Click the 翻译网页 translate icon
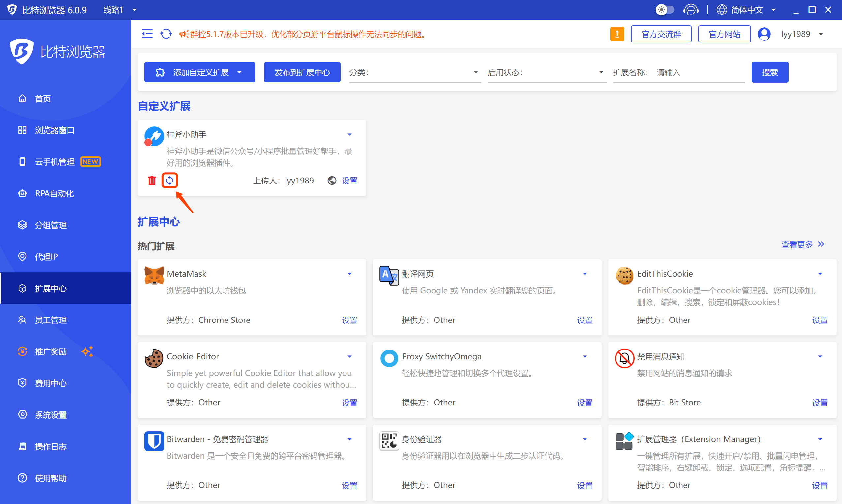842x504 pixels. pyautogui.click(x=389, y=275)
